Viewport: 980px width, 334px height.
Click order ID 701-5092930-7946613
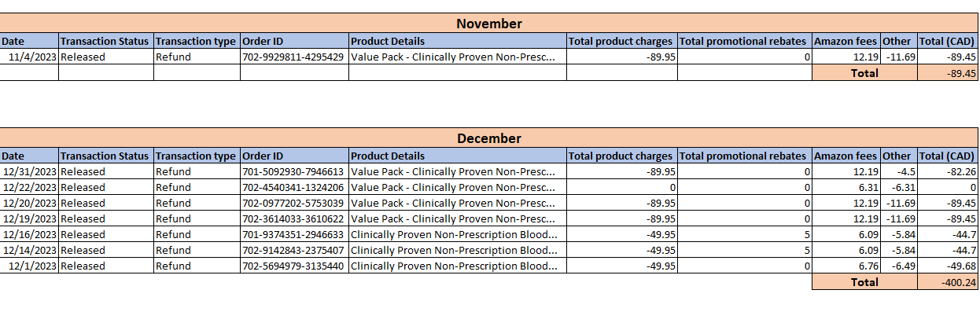[x=293, y=171]
